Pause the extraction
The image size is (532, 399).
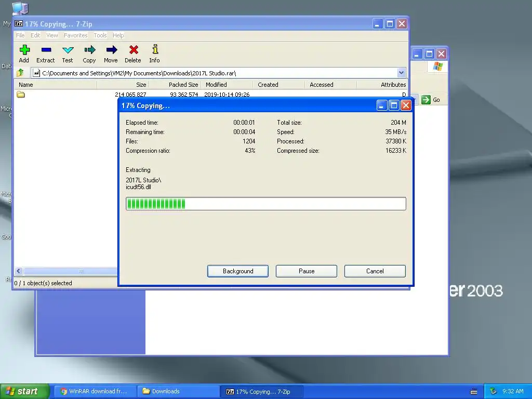[307, 271]
